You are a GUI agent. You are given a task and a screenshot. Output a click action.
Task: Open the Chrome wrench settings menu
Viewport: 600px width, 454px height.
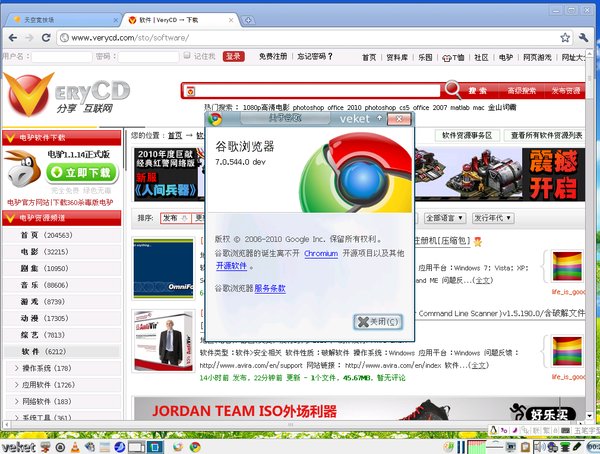tap(584, 38)
